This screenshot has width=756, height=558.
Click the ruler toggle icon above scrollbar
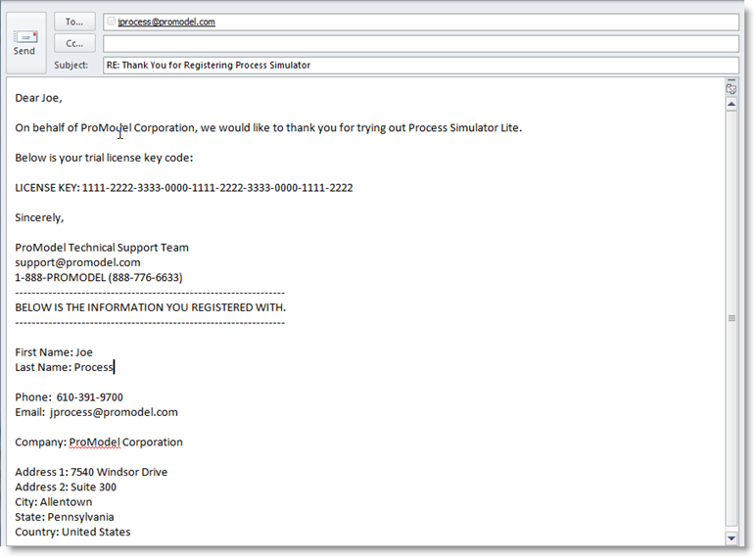pos(732,89)
